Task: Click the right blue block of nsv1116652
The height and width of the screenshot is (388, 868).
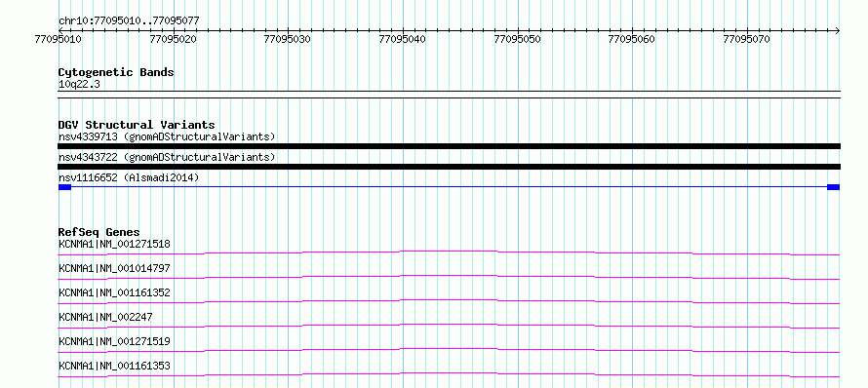Action: coord(834,187)
